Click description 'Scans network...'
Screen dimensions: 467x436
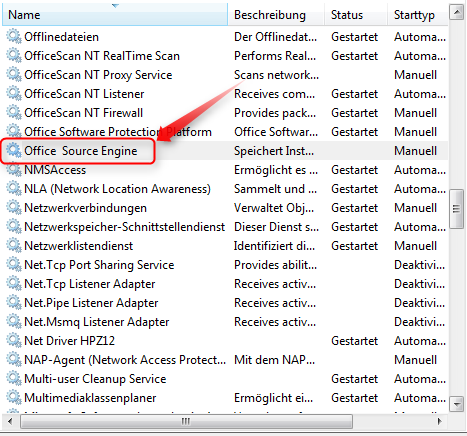pyautogui.click(x=276, y=75)
